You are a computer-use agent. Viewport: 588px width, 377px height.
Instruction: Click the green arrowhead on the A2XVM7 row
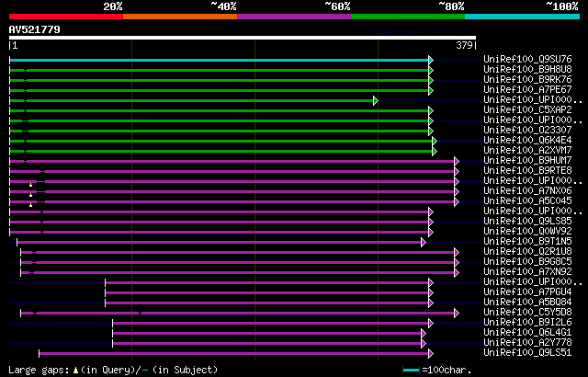435,151
